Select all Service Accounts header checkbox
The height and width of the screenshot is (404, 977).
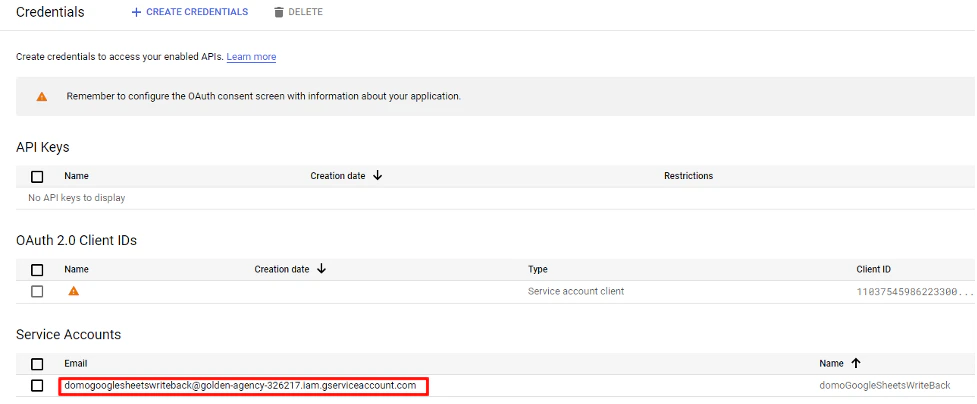point(37,364)
